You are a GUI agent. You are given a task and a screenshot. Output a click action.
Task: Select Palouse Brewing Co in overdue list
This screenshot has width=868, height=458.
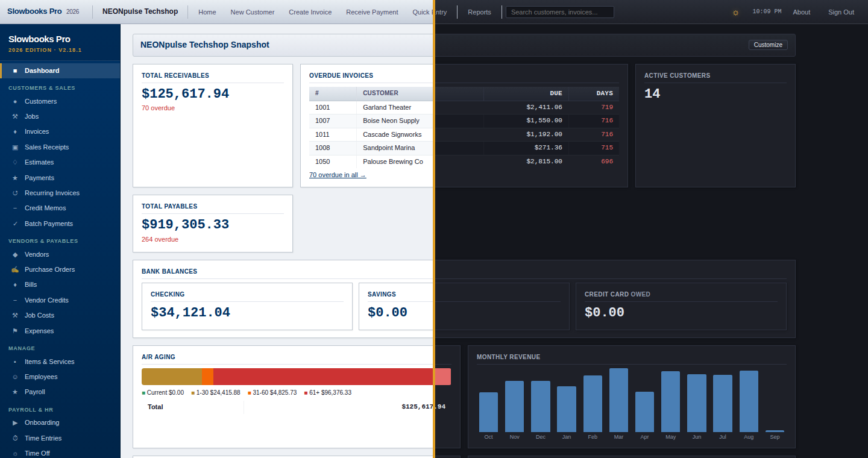point(393,162)
